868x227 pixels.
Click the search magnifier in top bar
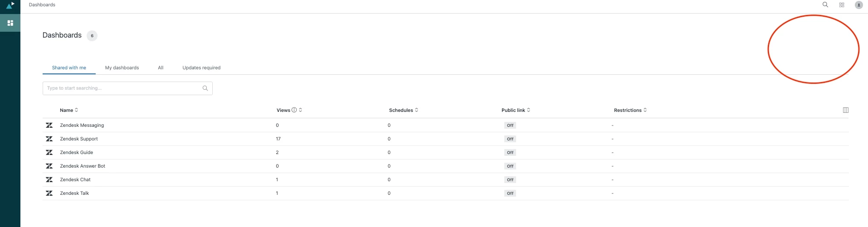pos(825,5)
